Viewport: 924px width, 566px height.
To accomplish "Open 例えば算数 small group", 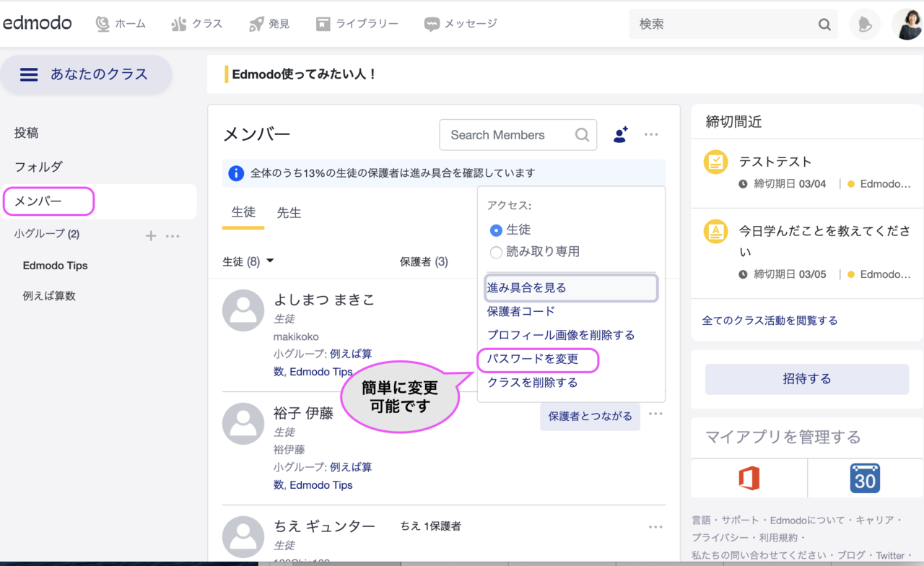I will (x=49, y=296).
